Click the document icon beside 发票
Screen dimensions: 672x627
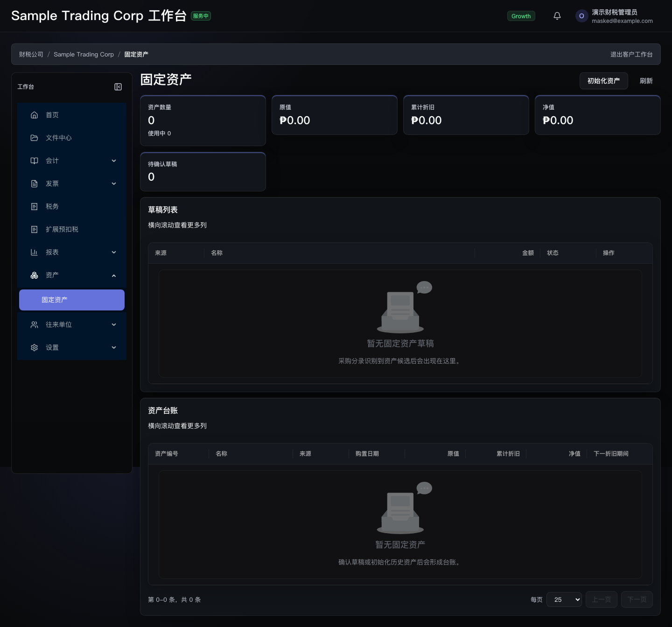click(34, 183)
